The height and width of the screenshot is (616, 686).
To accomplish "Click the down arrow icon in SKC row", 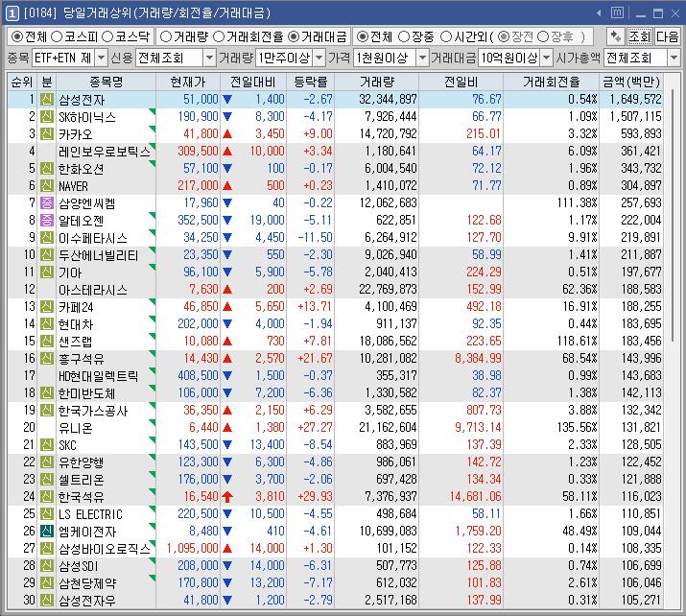I will [227, 445].
